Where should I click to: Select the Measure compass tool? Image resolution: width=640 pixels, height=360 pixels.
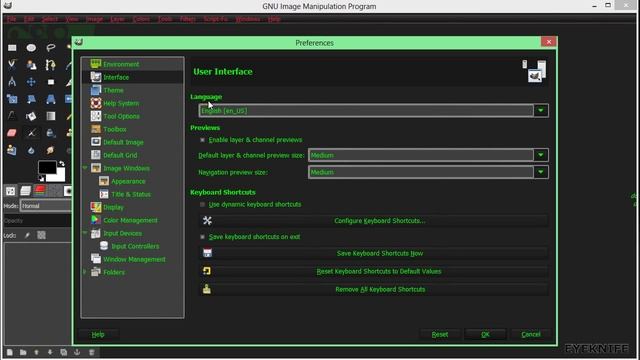pyautogui.click(x=12, y=82)
